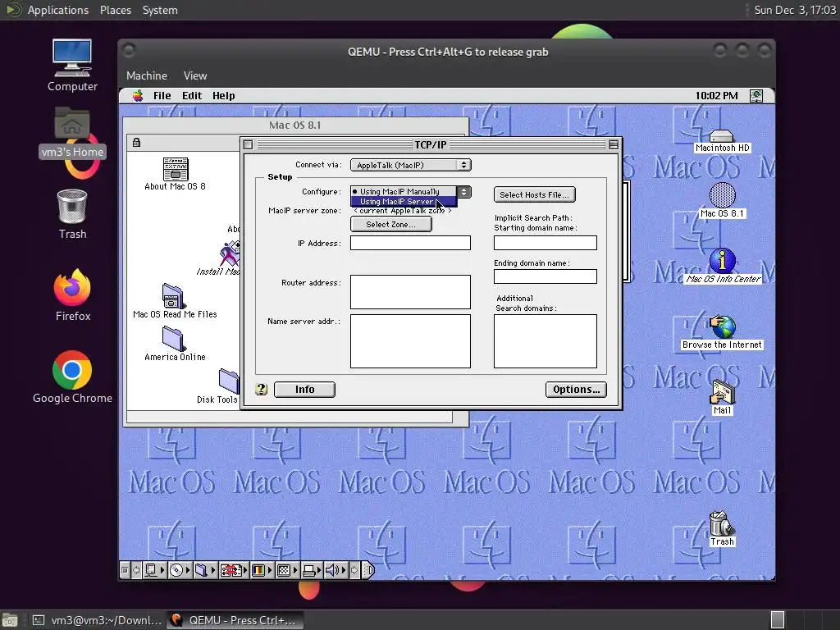Click the Ending domain name field
This screenshot has height=630, width=840.
(x=546, y=276)
